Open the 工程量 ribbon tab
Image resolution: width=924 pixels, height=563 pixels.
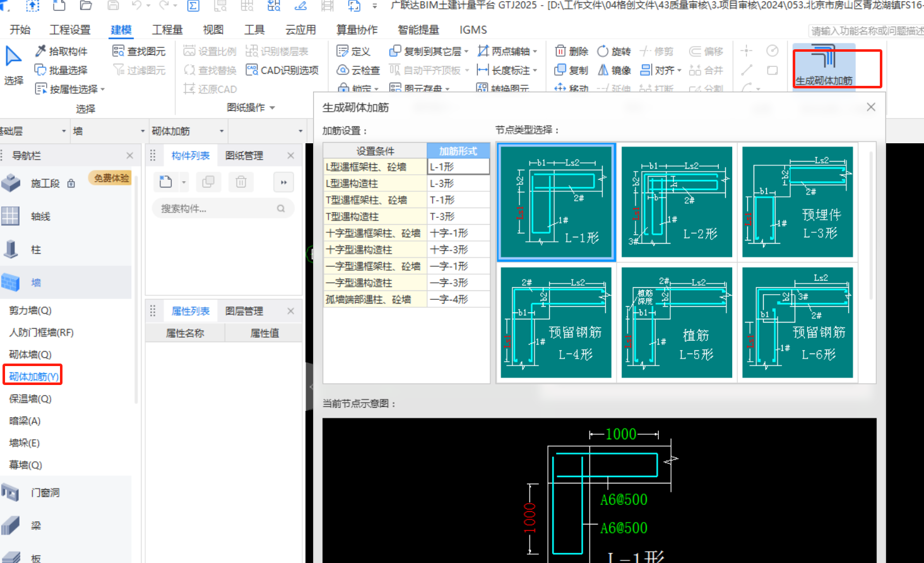[167, 30]
